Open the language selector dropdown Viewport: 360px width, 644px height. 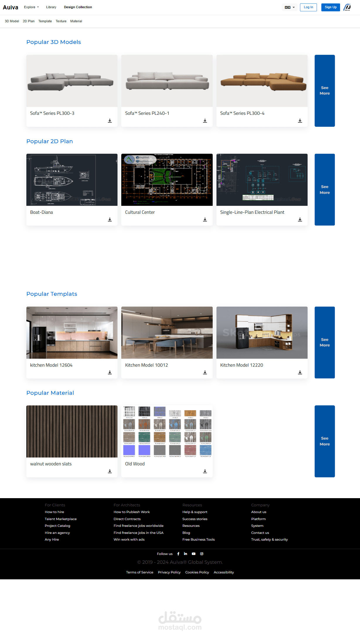point(290,7)
